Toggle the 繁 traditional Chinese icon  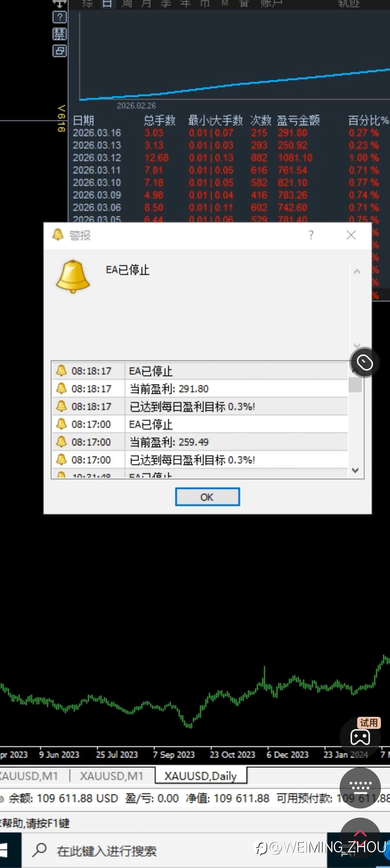point(59,34)
